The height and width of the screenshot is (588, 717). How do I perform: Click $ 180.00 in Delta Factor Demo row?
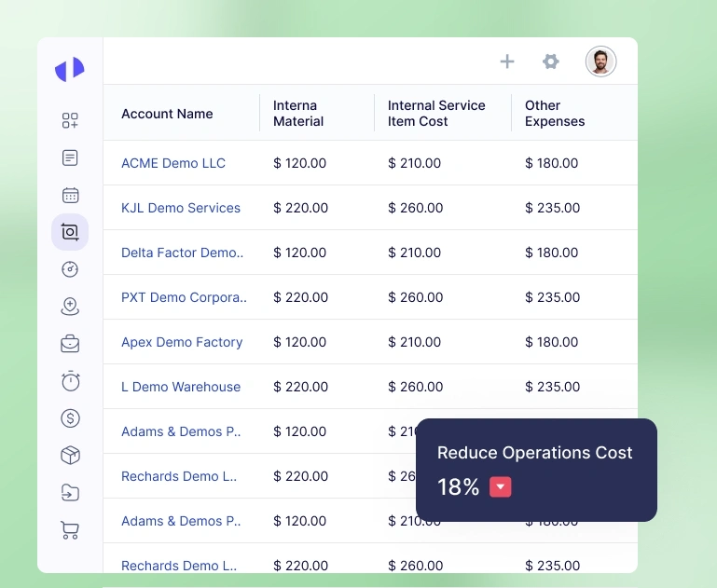click(551, 253)
